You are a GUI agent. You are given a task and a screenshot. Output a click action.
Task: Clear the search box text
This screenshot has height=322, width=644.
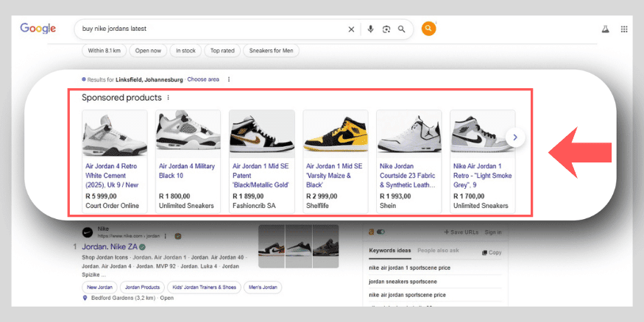coord(351,29)
